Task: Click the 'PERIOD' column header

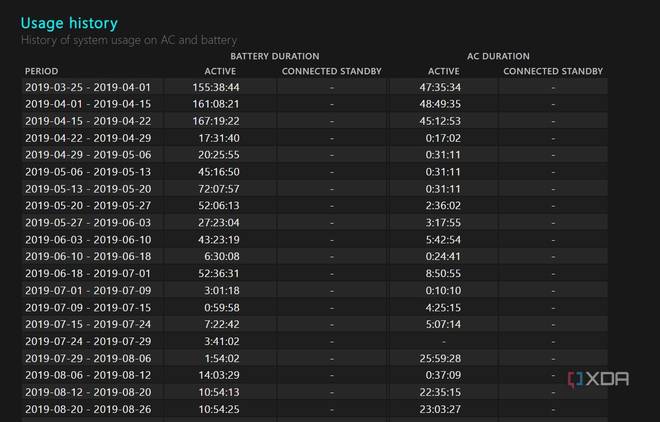Action: tap(41, 71)
